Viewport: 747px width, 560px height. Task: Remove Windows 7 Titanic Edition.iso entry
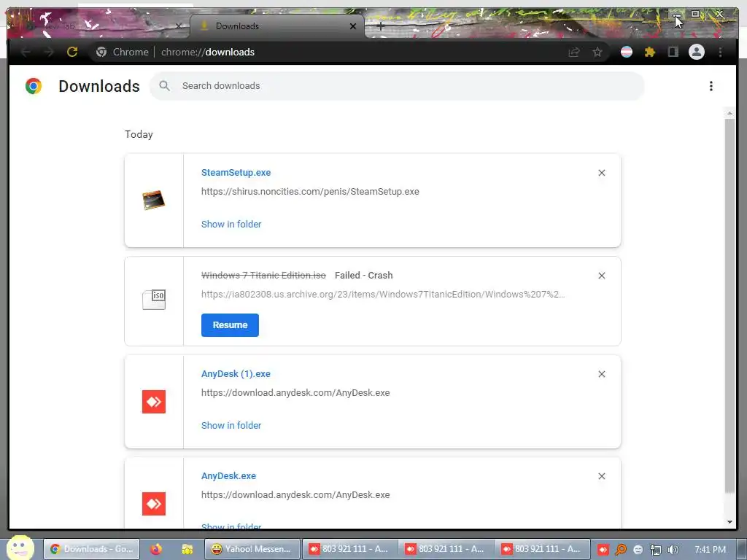tap(602, 276)
